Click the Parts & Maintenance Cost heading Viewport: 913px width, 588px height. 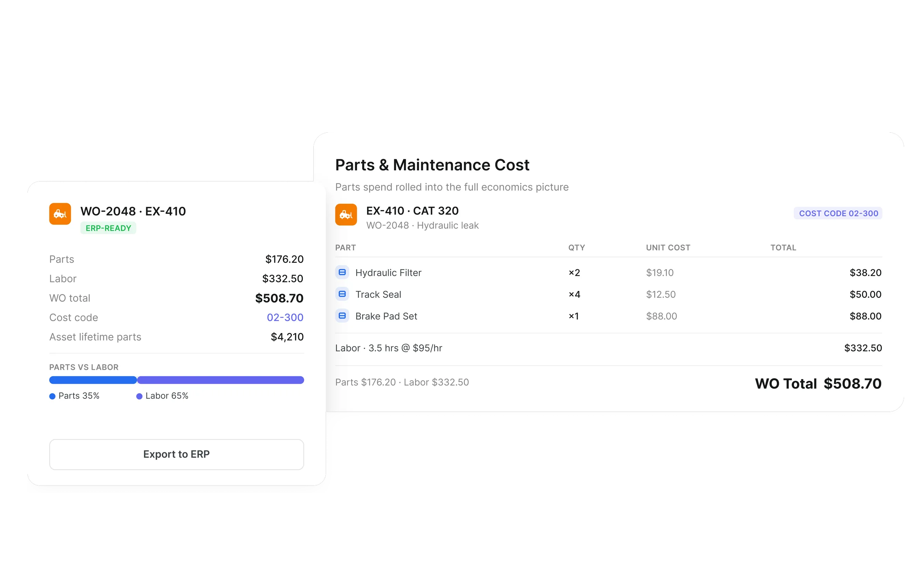[432, 165]
